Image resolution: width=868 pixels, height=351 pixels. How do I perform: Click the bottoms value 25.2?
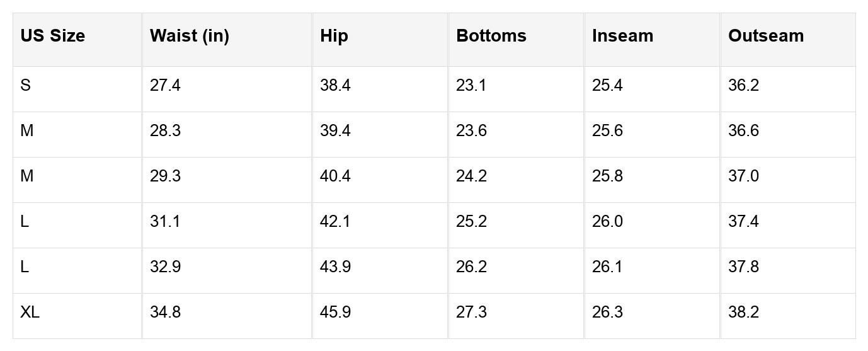coord(471,222)
